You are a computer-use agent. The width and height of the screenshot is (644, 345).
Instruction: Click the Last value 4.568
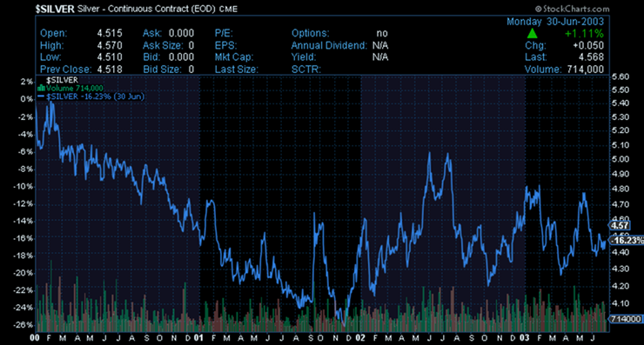click(x=591, y=57)
